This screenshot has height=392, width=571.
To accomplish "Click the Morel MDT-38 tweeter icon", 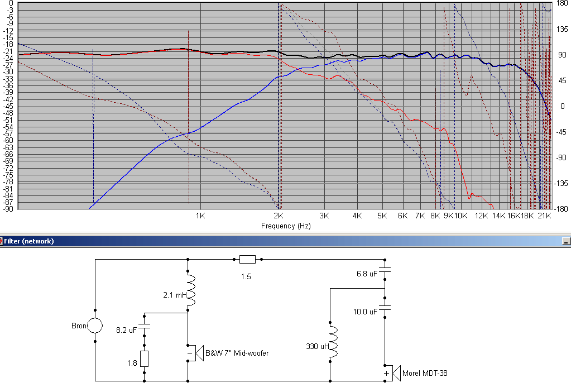I will point(392,373).
